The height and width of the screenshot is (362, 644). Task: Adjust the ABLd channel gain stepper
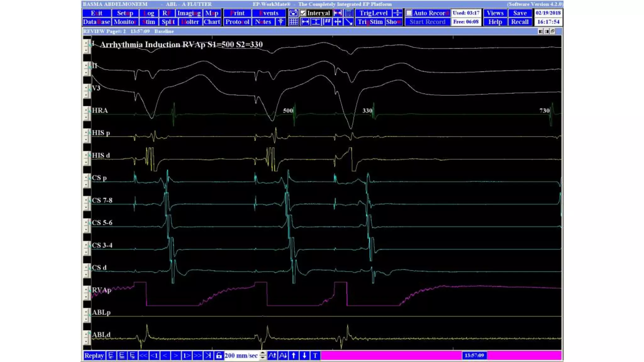(x=86, y=338)
